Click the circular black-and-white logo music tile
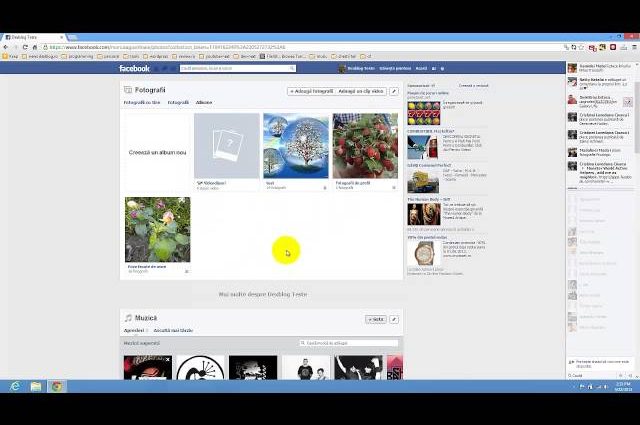The width and height of the screenshot is (640, 425). (200, 367)
